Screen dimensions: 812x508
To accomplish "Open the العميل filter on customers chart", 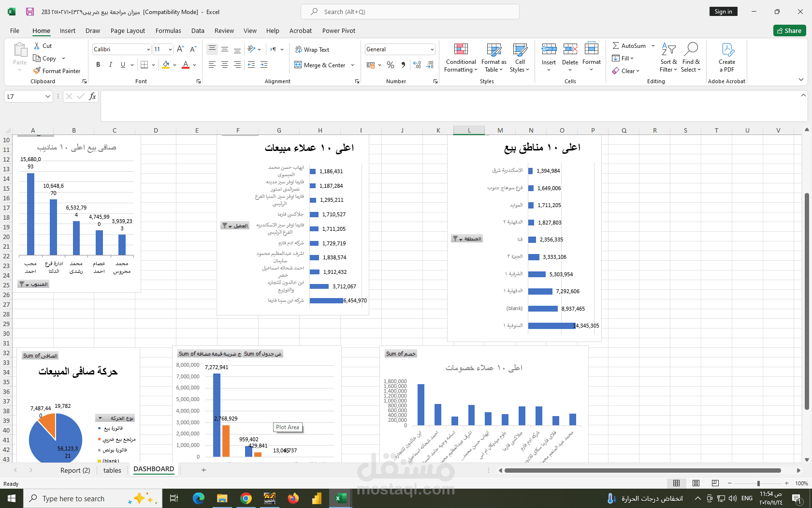I will click(235, 225).
